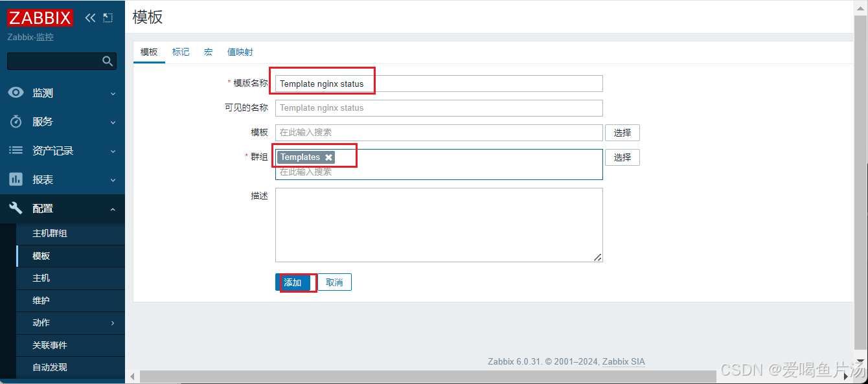Screen dimensions: 868x384
Task: Expand the 服务 menu chevron
Action: point(113,122)
